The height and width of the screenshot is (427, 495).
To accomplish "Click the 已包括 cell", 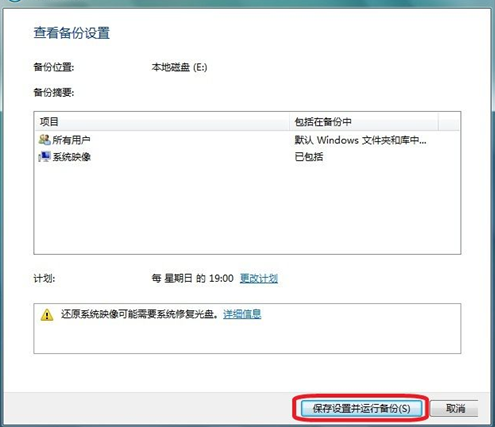I will coord(309,157).
